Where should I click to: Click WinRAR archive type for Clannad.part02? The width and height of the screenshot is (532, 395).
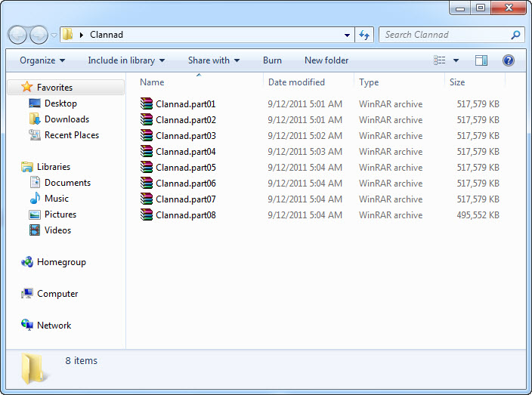click(x=391, y=119)
